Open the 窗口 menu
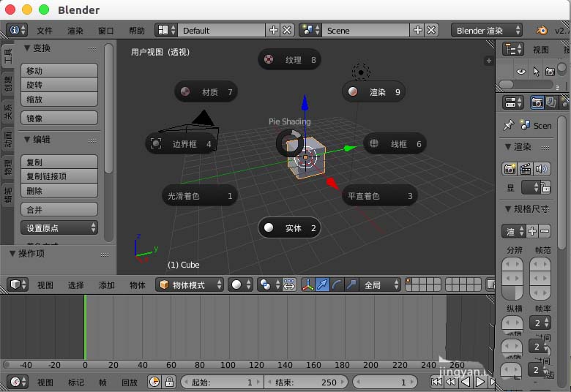 [x=106, y=31]
